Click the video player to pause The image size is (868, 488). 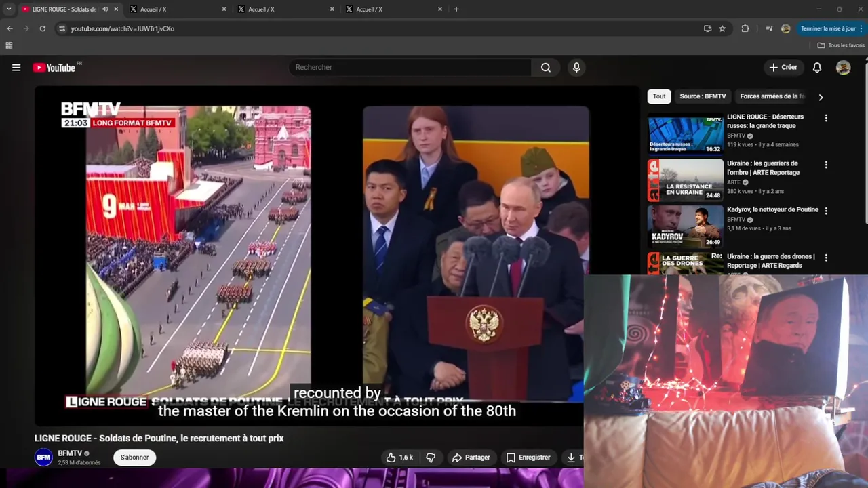[337, 256]
